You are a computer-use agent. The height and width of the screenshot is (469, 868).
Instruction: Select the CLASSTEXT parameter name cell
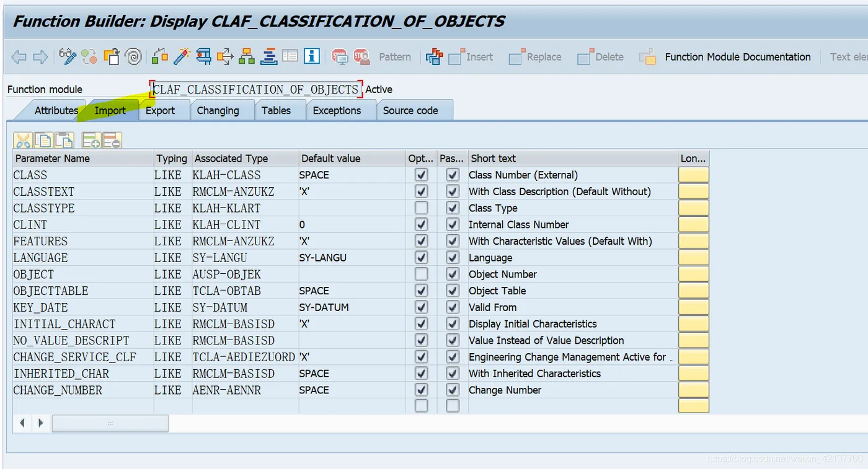click(82, 191)
